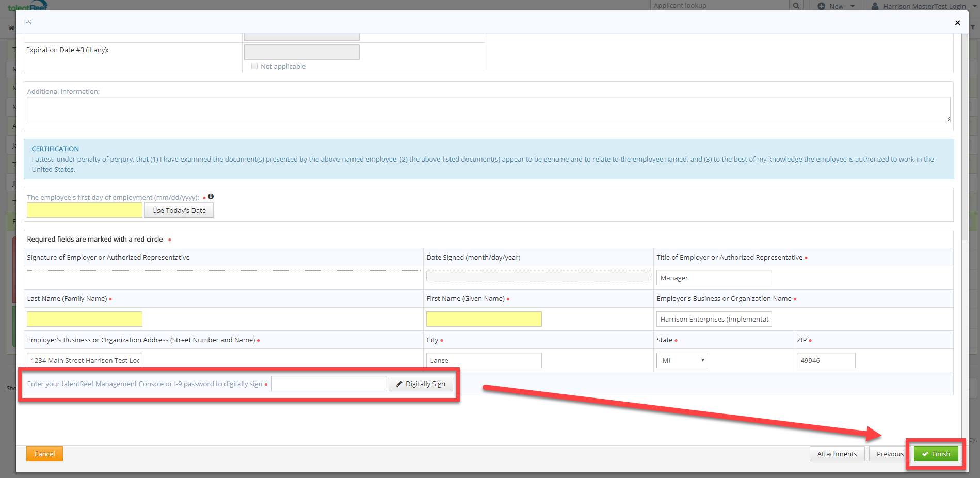This screenshot has width=980, height=478.
Task: Click the home icon behind the dialog
Action: 11,28
